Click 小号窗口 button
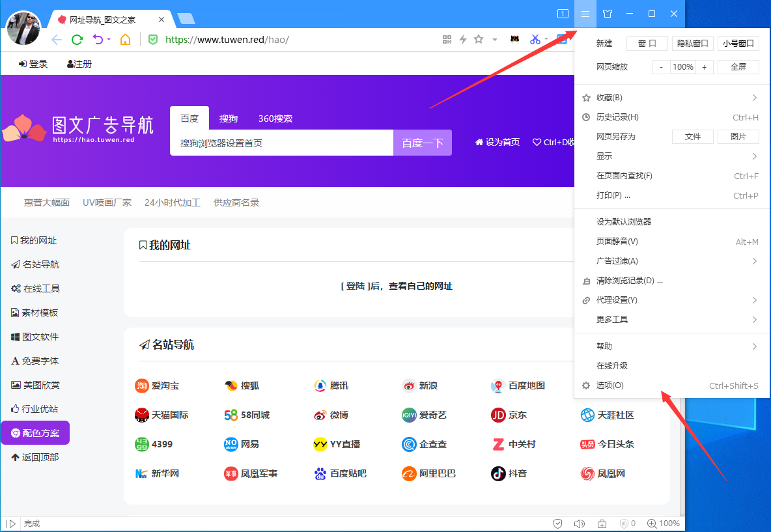Screen dimensions: 771x532 pyautogui.click(x=738, y=43)
